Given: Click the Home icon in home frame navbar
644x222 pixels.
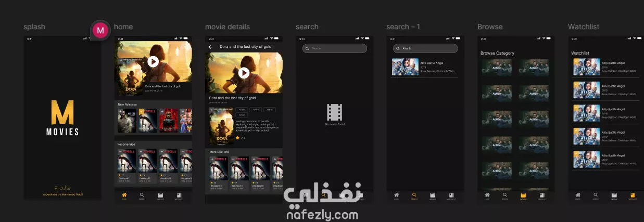Looking at the screenshot, I should [124, 195].
